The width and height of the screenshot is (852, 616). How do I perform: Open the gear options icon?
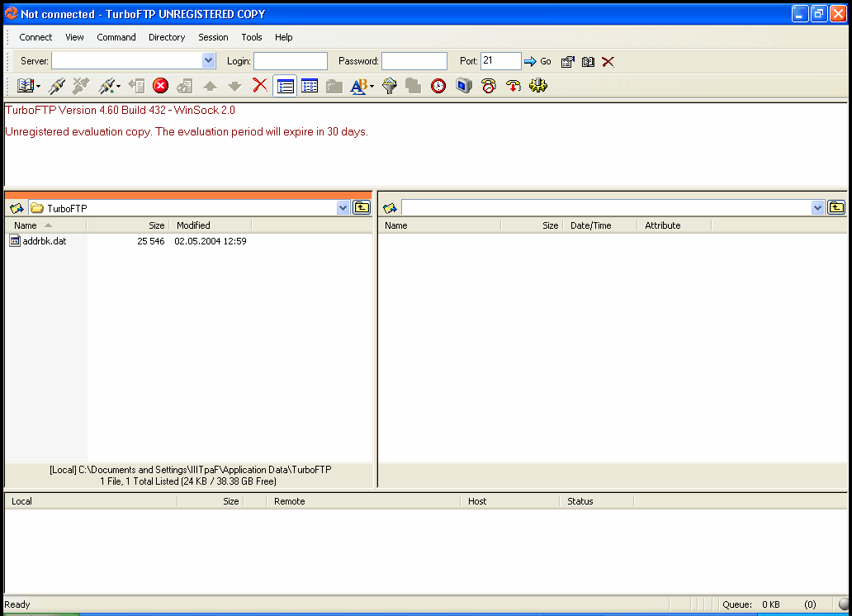tap(538, 85)
